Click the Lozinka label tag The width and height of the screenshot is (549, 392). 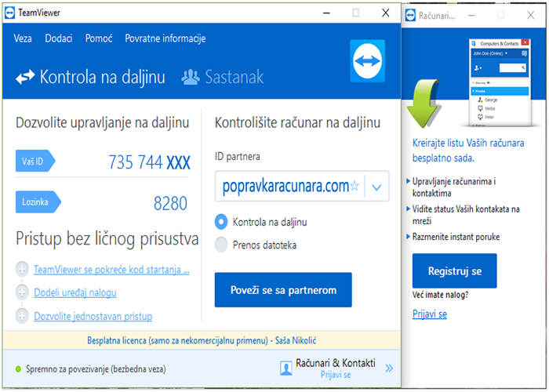38,202
